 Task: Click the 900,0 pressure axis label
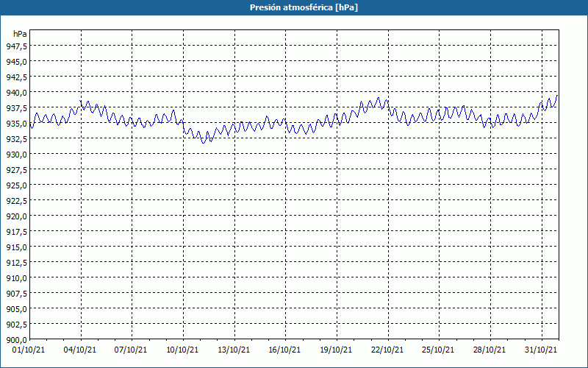coord(16,340)
